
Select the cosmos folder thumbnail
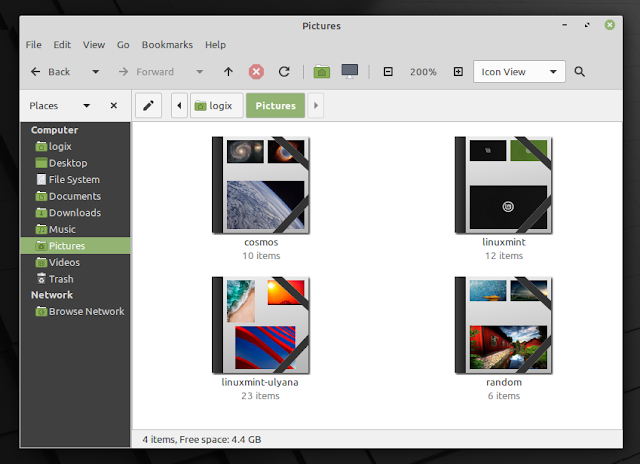261,185
